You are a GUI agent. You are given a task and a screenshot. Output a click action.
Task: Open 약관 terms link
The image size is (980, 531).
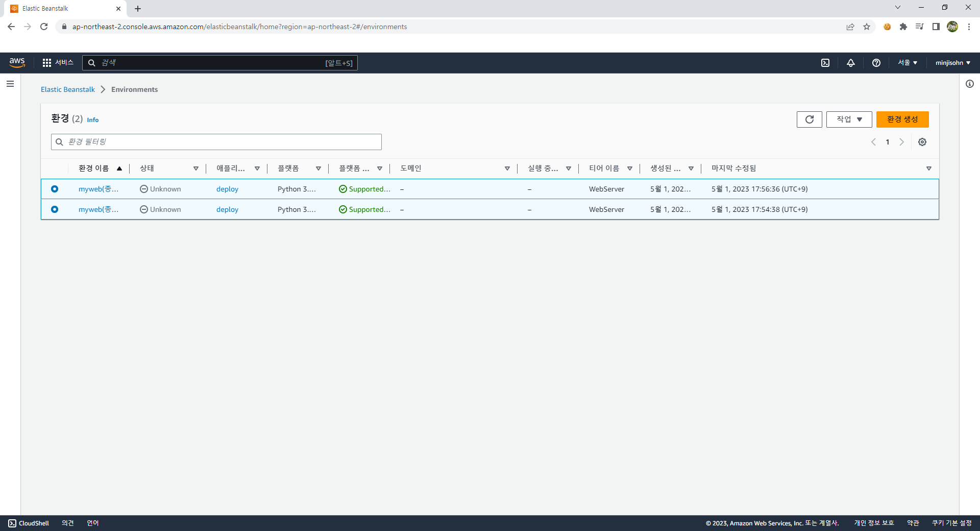click(913, 523)
